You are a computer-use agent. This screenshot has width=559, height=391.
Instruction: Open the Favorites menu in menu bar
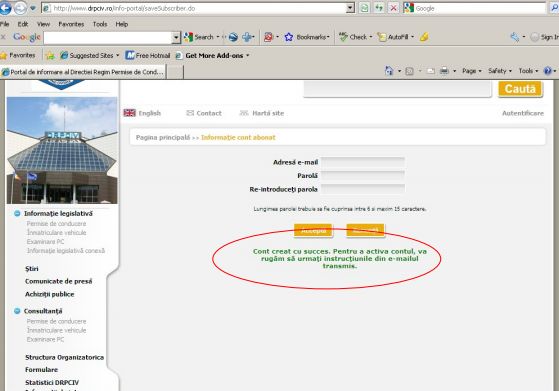(71, 24)
